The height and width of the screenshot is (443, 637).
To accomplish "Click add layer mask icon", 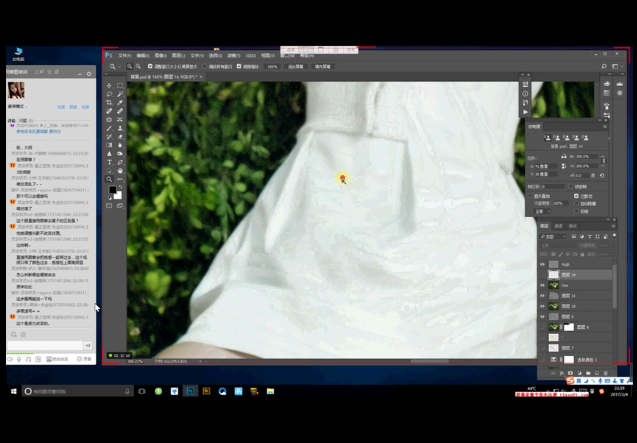I will coord(570,373).
